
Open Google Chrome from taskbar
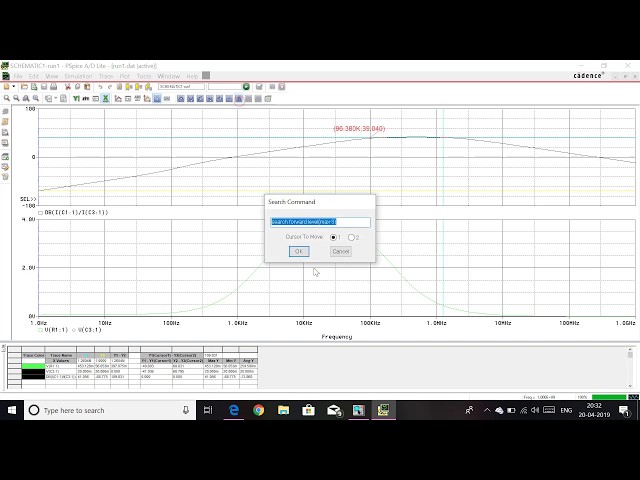[x=258, y=410]
